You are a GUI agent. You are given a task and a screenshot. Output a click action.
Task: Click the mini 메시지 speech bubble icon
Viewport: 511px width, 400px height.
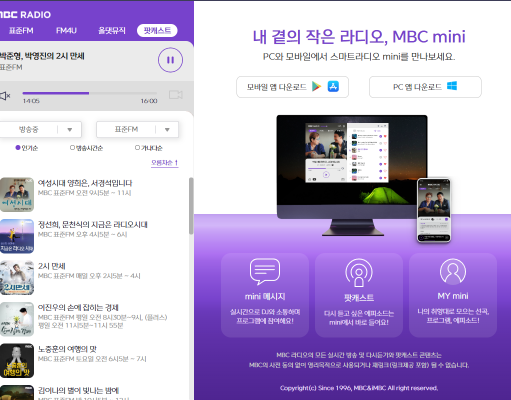pos(265,272)
